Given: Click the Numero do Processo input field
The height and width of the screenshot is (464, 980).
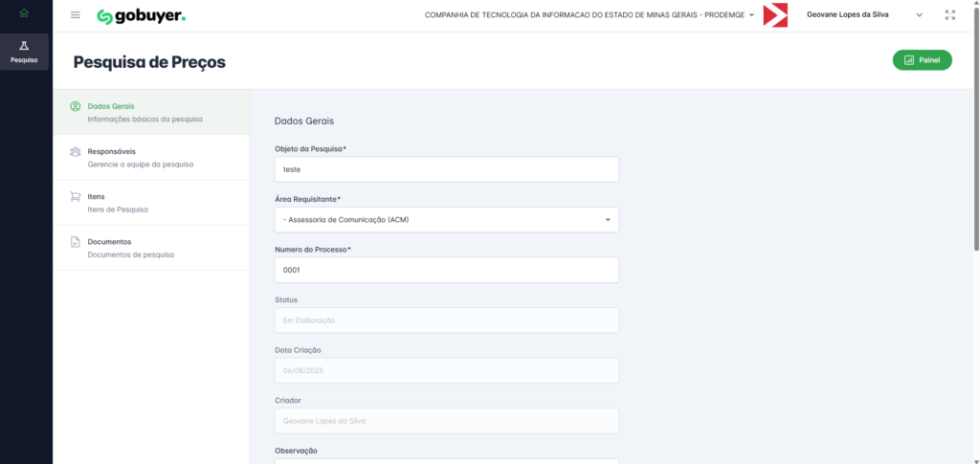Looking at the screenshot, I should (446, 270).
